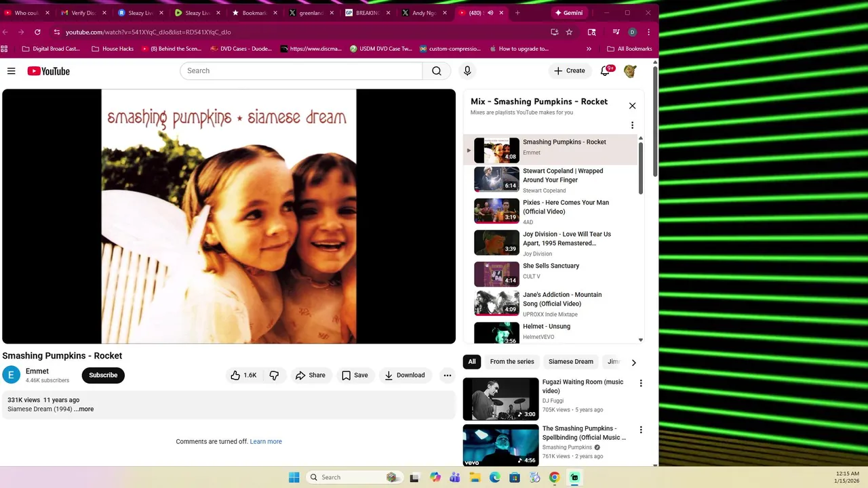Like the video with thumbs up

tap(243, 375)
